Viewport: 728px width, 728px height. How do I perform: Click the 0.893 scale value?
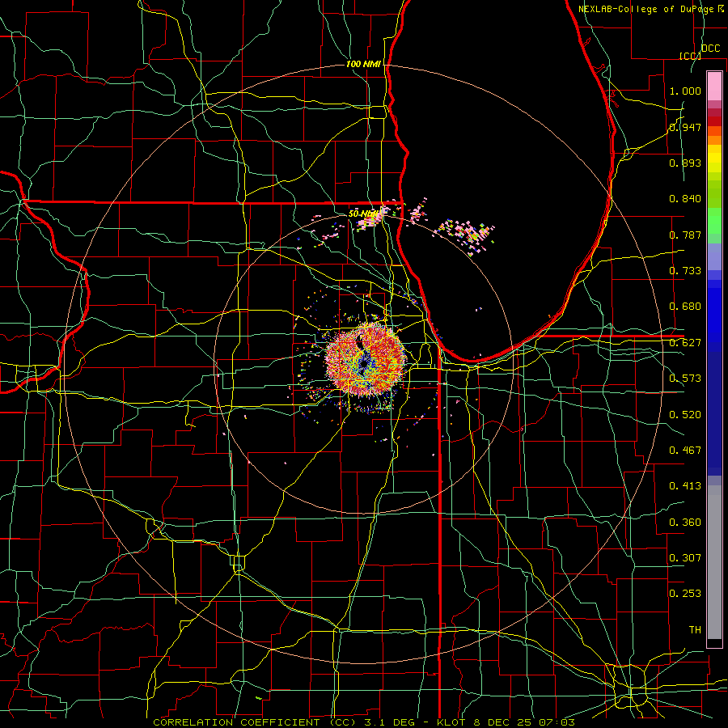pos(685,163)
